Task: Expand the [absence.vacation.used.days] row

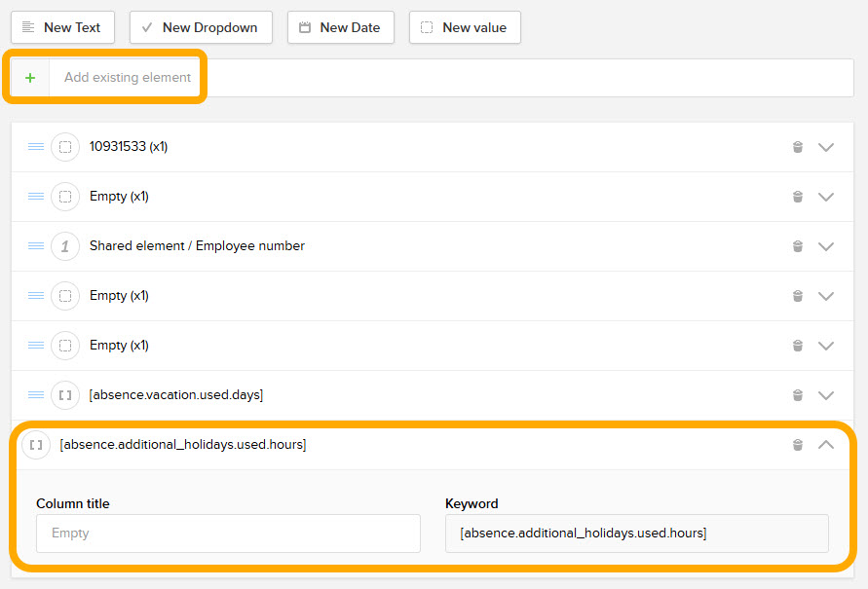Action: tap(826, 395)
